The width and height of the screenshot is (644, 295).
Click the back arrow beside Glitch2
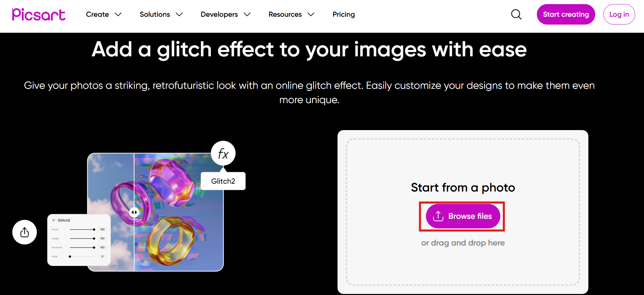pyautogui.click(x=54, y=220)
